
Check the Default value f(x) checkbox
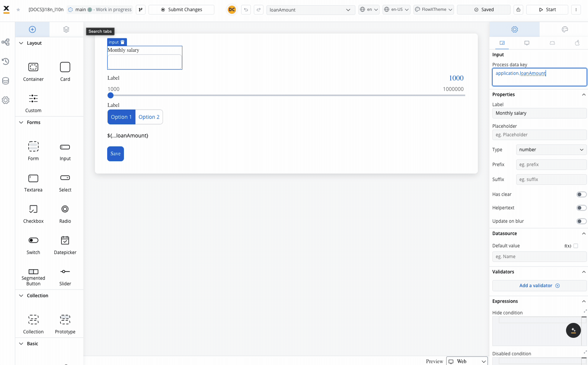(576, 246)
